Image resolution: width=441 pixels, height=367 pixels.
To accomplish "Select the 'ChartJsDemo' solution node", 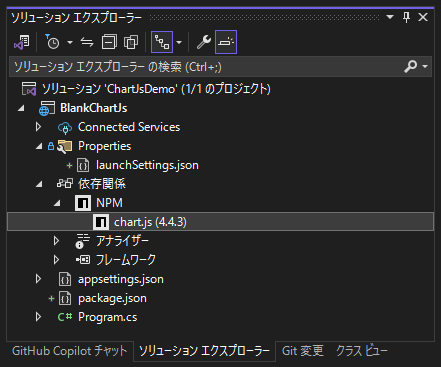I will (x=156, y=89).
